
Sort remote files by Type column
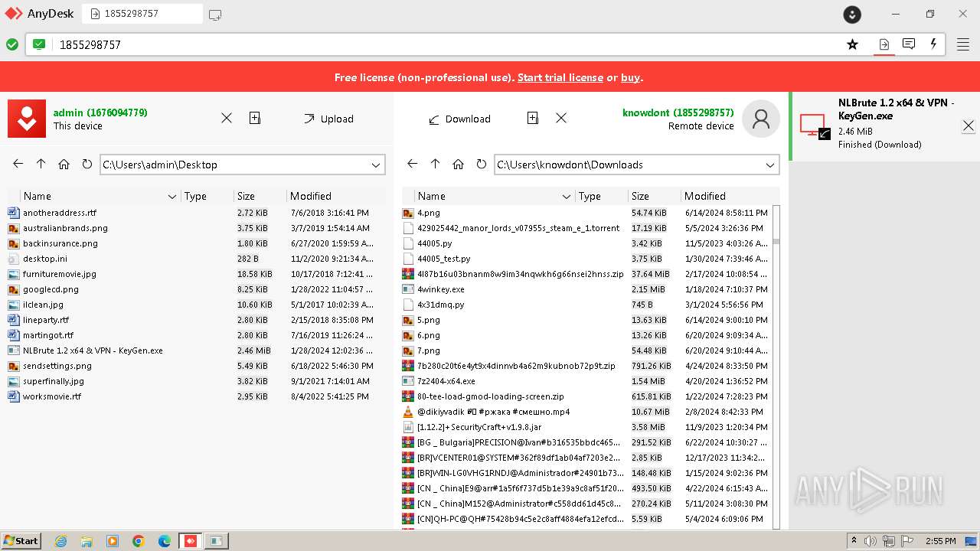[602, 197]
